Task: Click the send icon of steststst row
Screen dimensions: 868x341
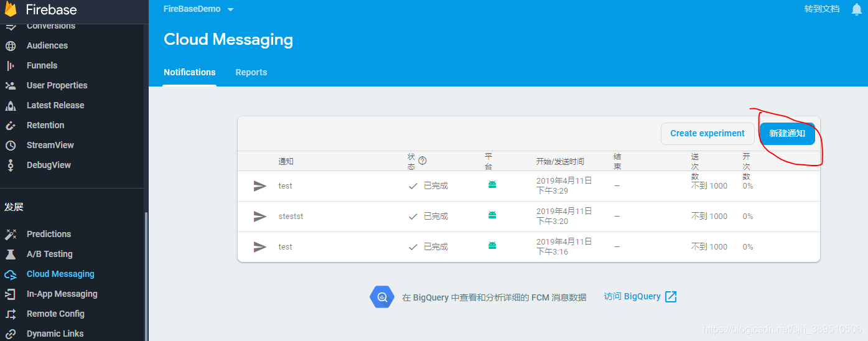Action: click(260, 217)
